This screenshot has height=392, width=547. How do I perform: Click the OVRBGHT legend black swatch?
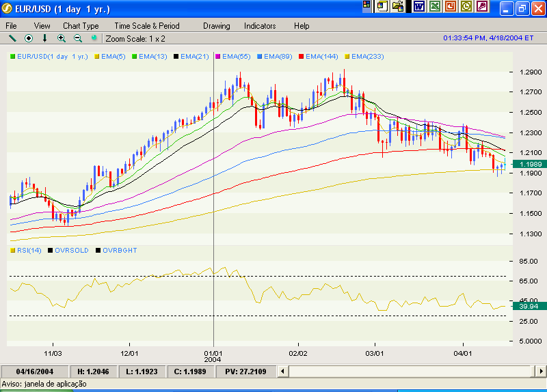(x=98, y=250)
